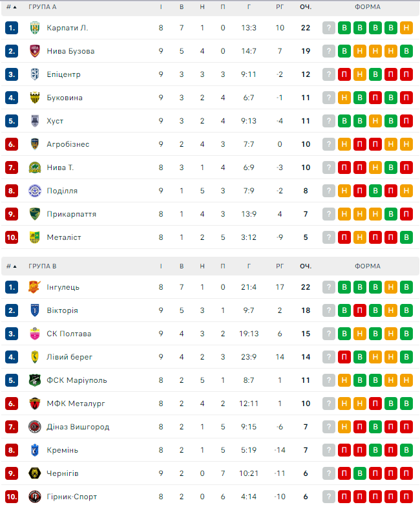420x507 pixels.
Task: Click the Група А position 1 rank badge
Action: click(x=12, y=28)
